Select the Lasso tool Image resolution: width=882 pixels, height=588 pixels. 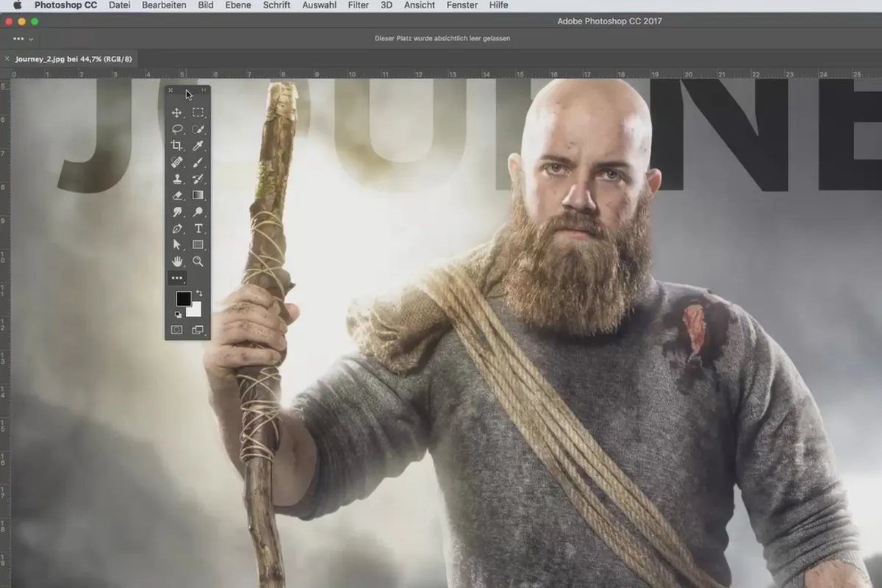point(176,129)
